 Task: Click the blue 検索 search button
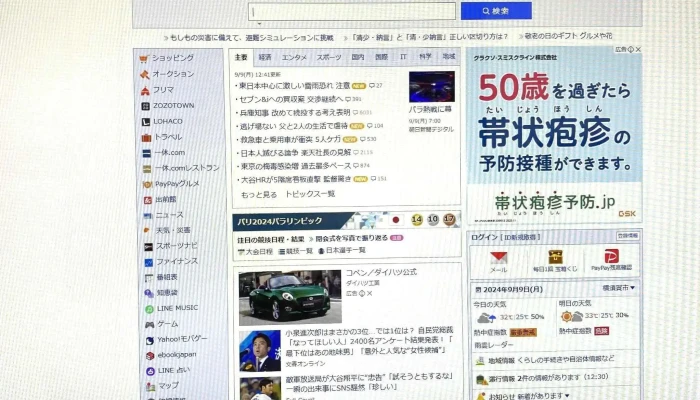click(x=496, y=11)
